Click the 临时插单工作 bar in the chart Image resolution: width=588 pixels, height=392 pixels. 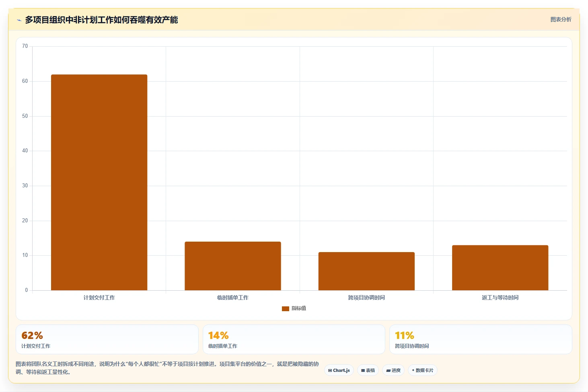(x=233, y=266)
